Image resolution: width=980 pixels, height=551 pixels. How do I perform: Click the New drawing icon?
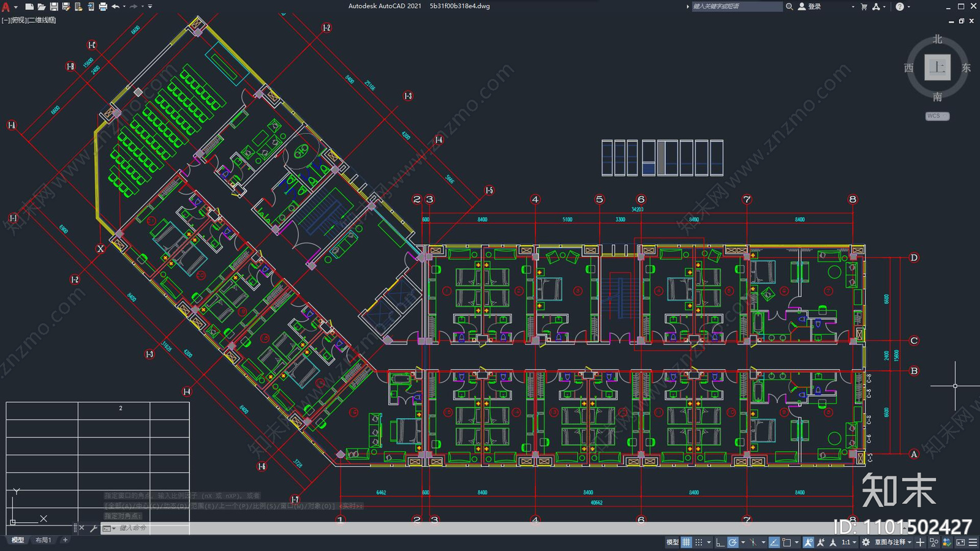point(29,7)
